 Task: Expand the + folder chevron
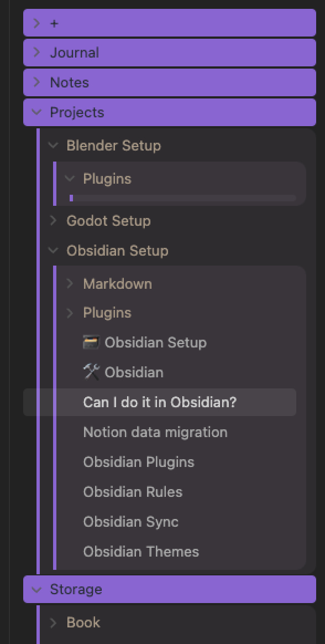pyautogui.click(x=37, y=23)
